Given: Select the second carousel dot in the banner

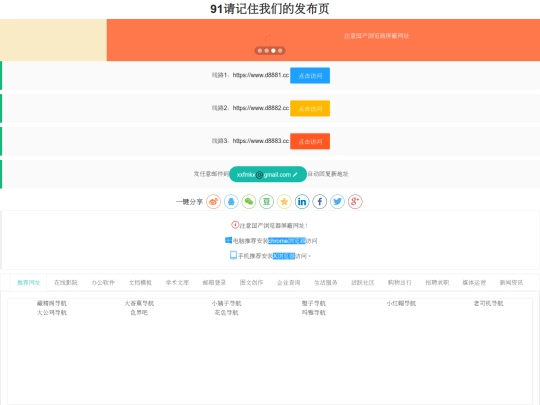Looking at the screenshot, I should pos(267,51).
